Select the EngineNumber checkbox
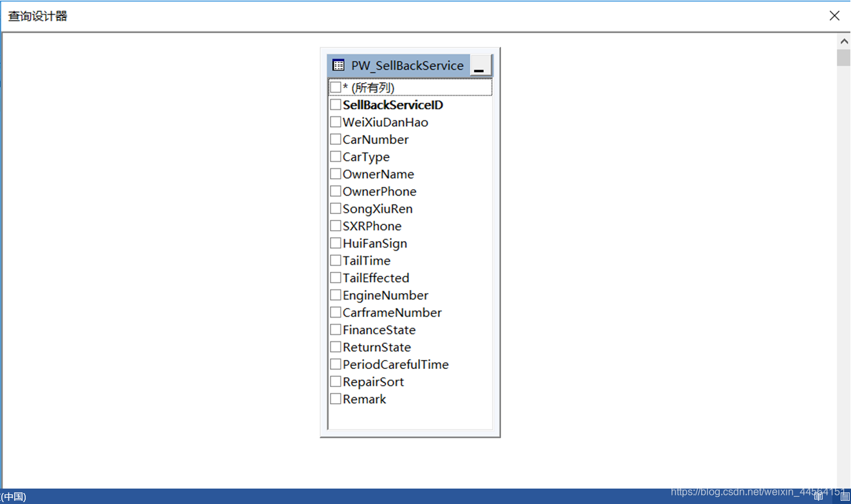Viewport: 851px width, 504px height. point(336,295)
